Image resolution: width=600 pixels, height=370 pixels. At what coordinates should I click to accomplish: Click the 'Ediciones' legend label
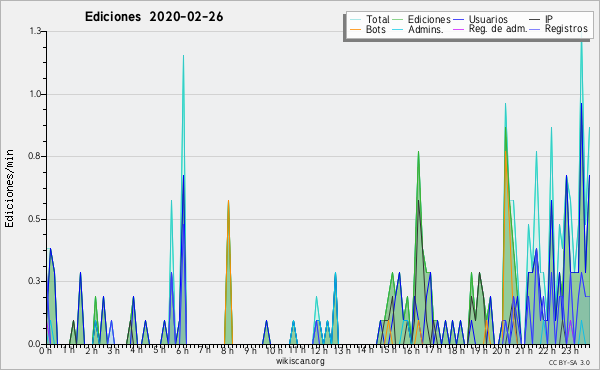(x=429, y=20)
